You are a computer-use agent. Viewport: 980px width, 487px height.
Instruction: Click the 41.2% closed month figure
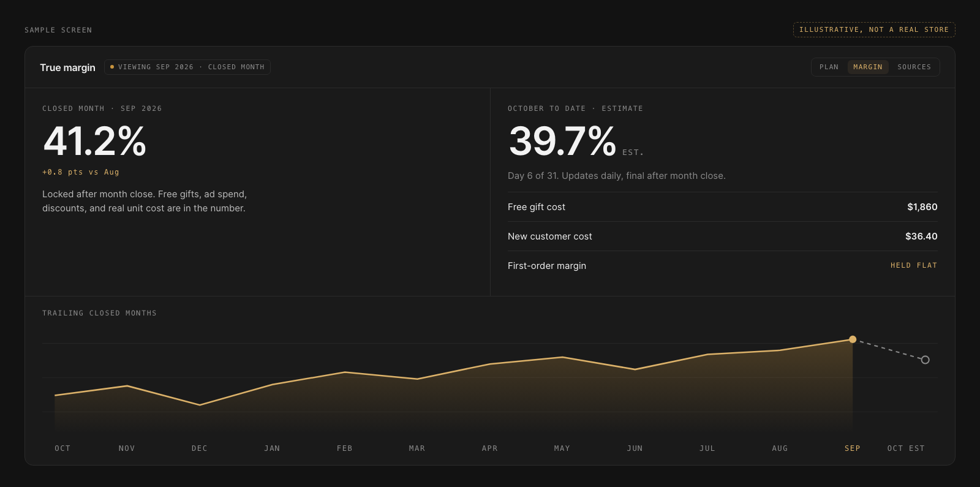(x=95, y=141)
